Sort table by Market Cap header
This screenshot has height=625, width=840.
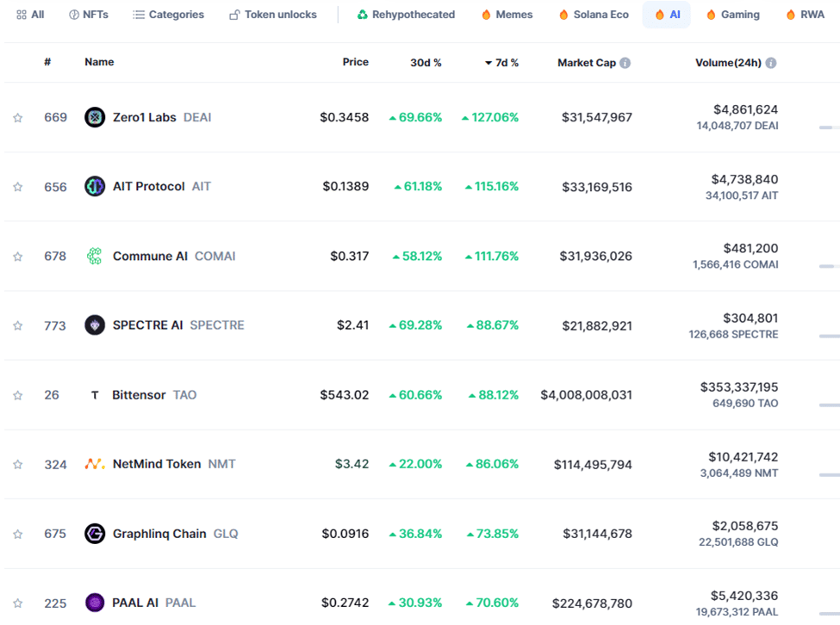(587, 63)
